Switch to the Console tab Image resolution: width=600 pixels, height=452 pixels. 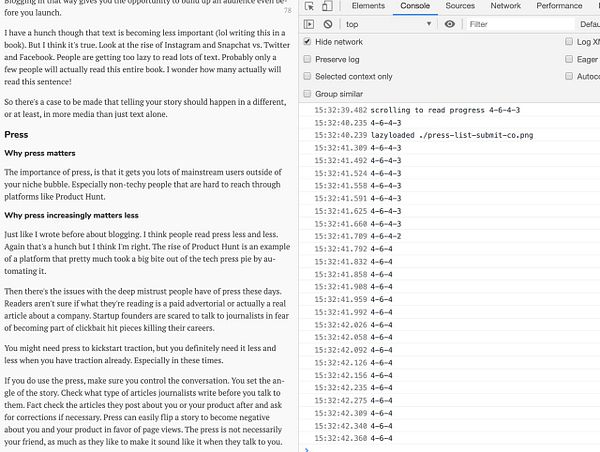[415, 6]
